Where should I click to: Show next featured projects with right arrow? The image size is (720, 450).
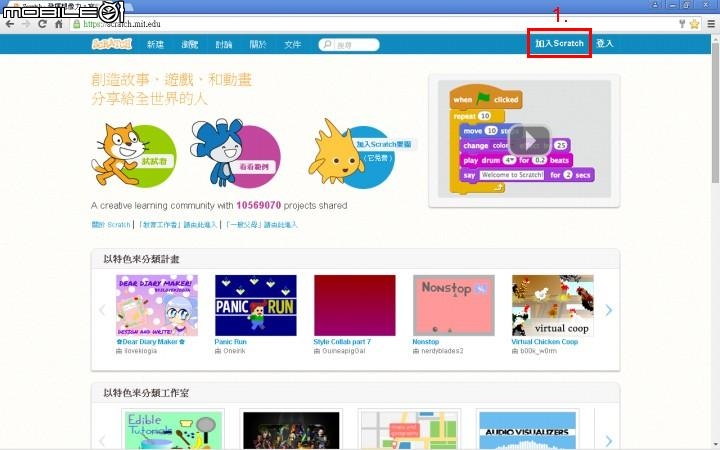click(x=609, y=310)
